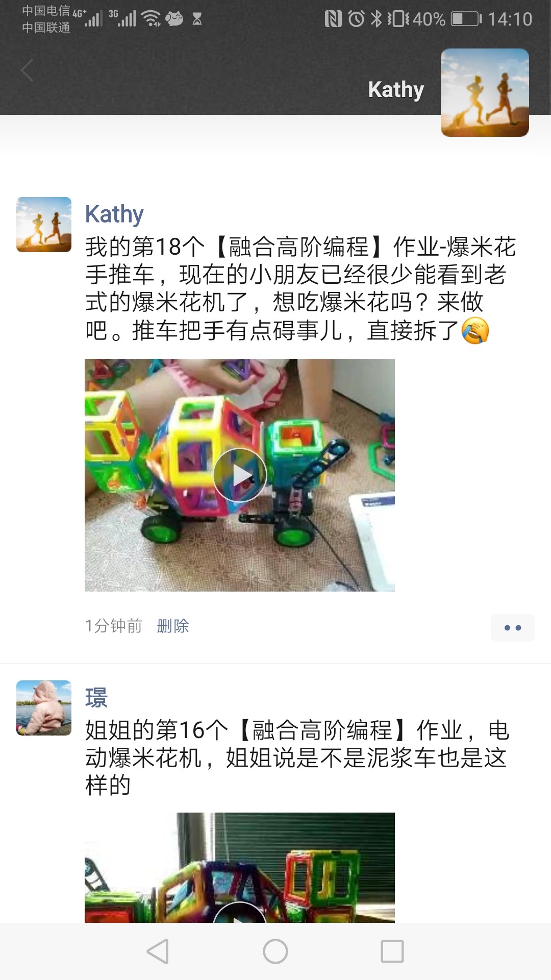Tap the Android home circle button

point(275,951)
